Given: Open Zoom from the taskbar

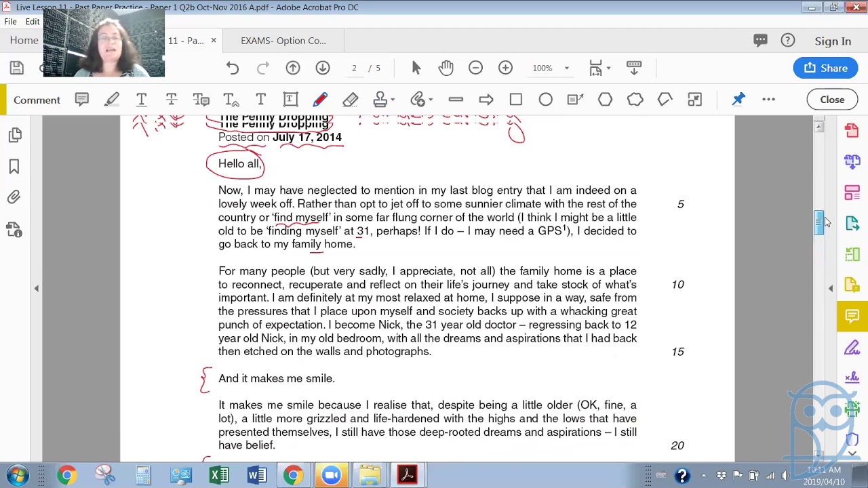Looking at the screenshot, I should (x=331, y=475).
